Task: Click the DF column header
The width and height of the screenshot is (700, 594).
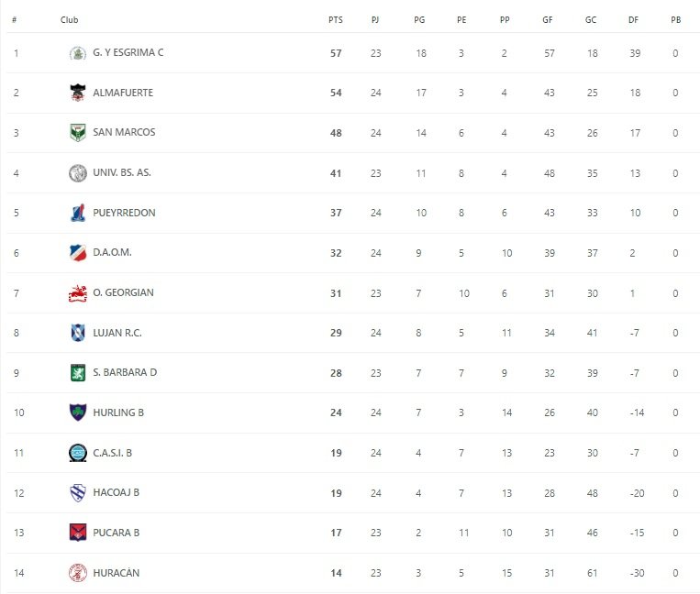Action: [633, 19]
